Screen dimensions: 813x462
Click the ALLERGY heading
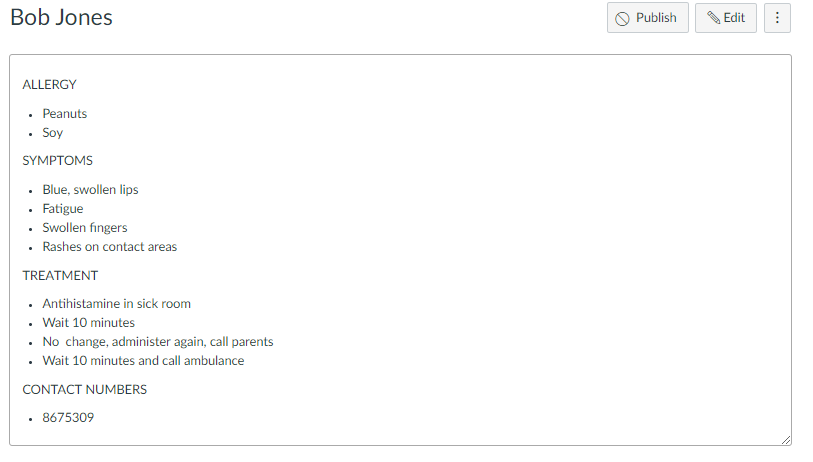click(x=49, y=85)
